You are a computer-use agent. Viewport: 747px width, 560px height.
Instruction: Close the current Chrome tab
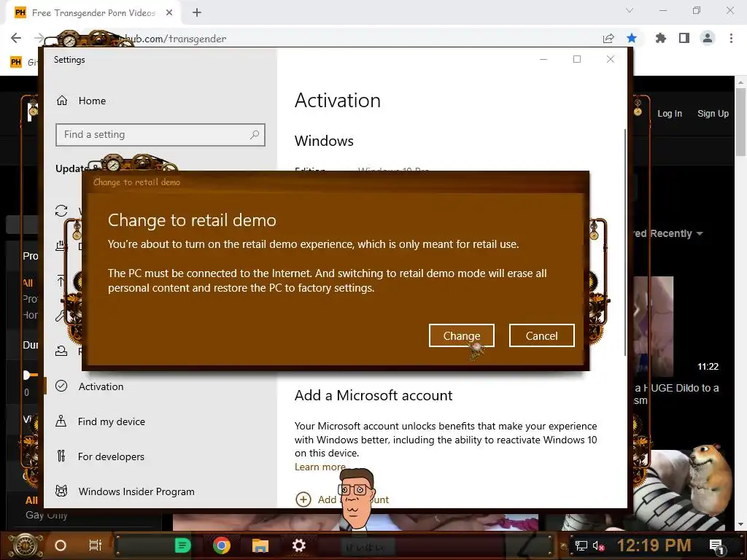169,13
